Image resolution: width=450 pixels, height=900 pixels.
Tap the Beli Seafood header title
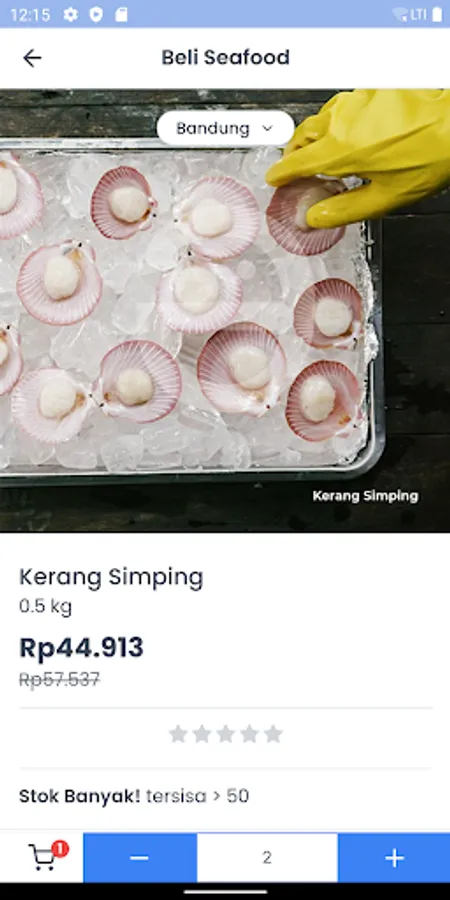tap(225, 57)
